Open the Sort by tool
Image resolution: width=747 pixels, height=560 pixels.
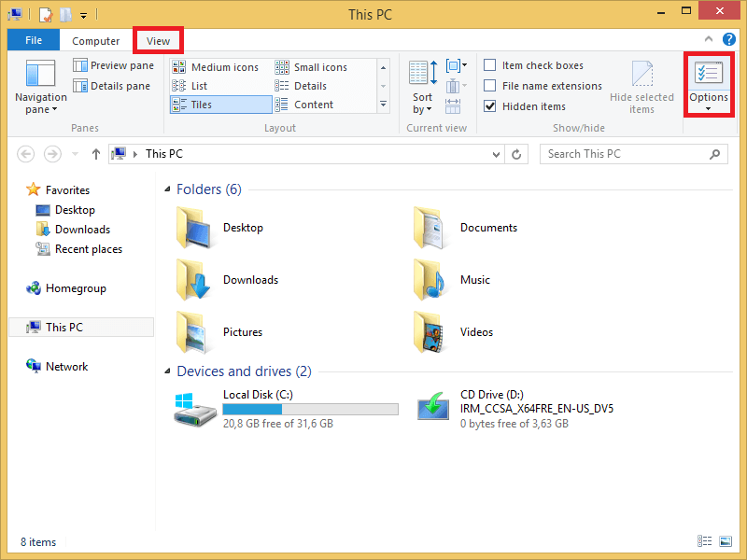[422, 87]
